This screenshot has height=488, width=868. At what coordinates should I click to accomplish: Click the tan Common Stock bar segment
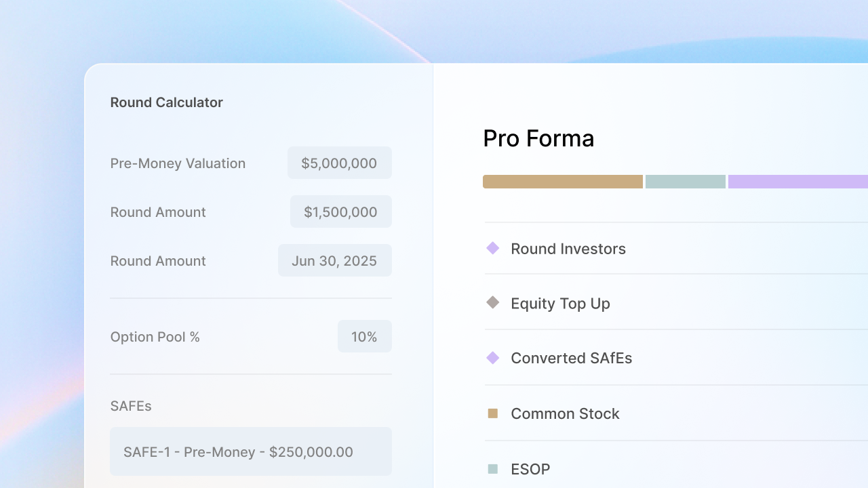[x=562, y=181]
